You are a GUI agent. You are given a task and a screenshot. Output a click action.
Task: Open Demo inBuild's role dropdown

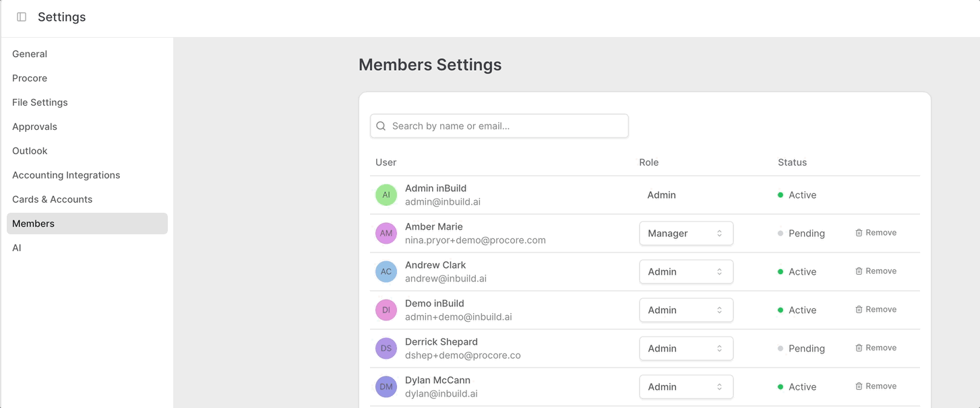(686, 310)
